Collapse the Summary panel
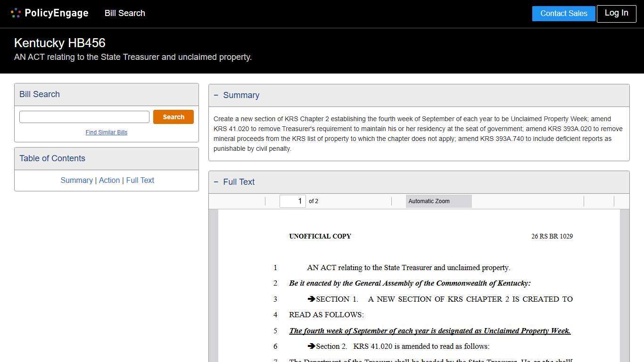This screenshot has width=644, height=362. click(x=216, y=95)
